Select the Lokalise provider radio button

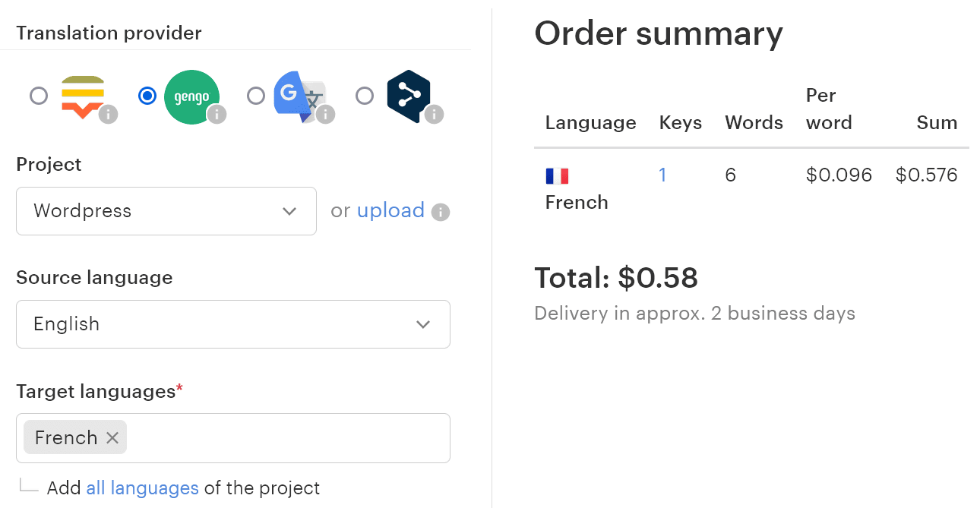[39, 96]
